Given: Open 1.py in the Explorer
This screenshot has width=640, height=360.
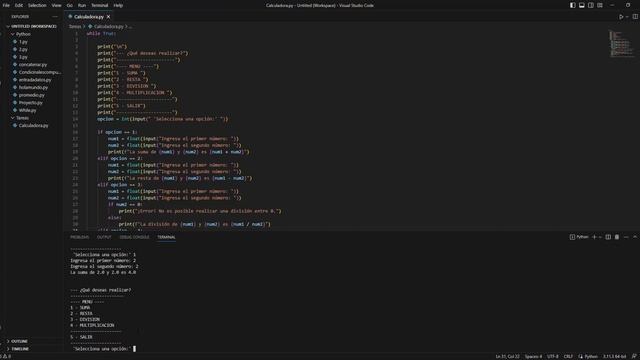Looking at the screenshot, I should click(x=23, y=42).
